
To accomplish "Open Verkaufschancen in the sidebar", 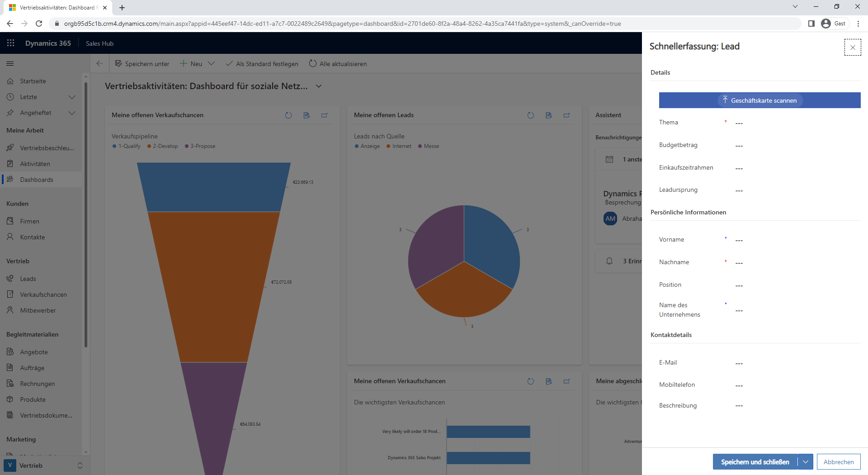I will click(43, 294).
